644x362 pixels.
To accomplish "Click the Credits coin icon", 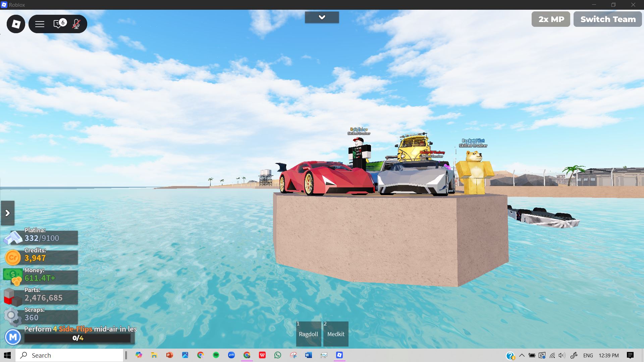I will [13, 257].
